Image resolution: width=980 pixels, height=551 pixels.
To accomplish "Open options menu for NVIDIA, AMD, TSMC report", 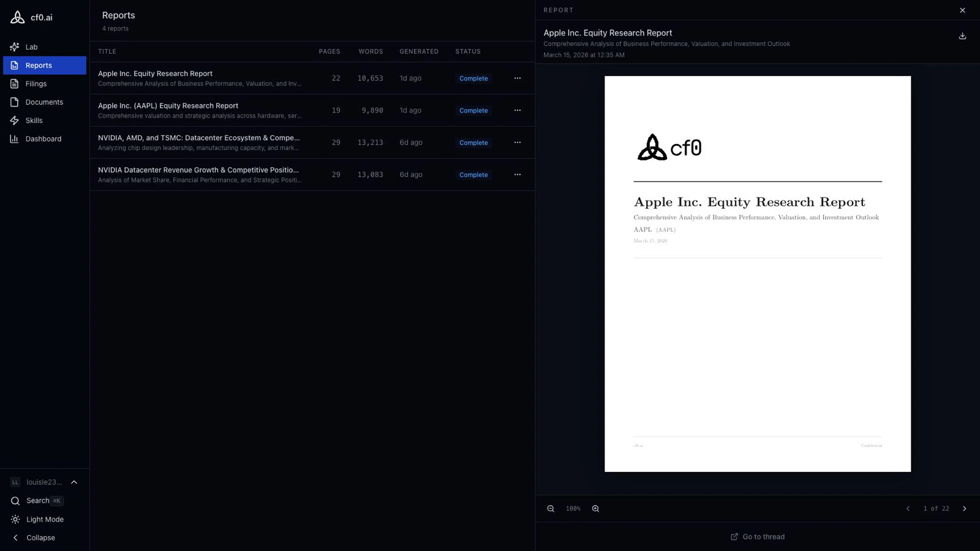I will (x=518, y=143).
